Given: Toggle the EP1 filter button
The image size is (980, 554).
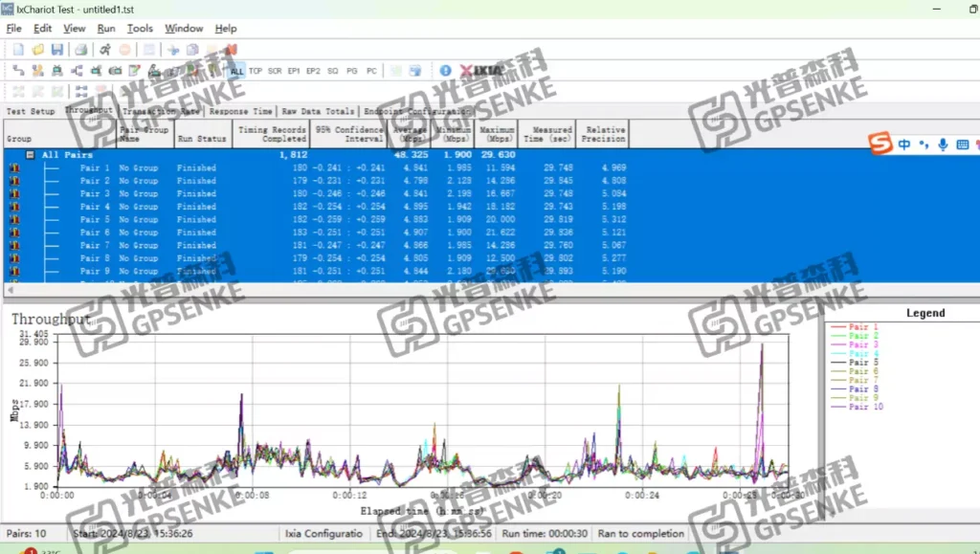Looking at the screenshot, I should coord(294,71).
